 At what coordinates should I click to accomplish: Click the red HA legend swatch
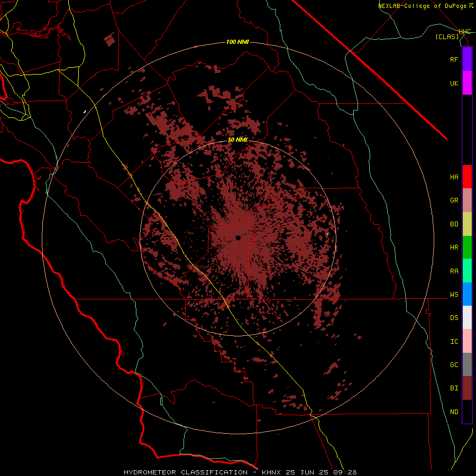click(x=467, y=177)
